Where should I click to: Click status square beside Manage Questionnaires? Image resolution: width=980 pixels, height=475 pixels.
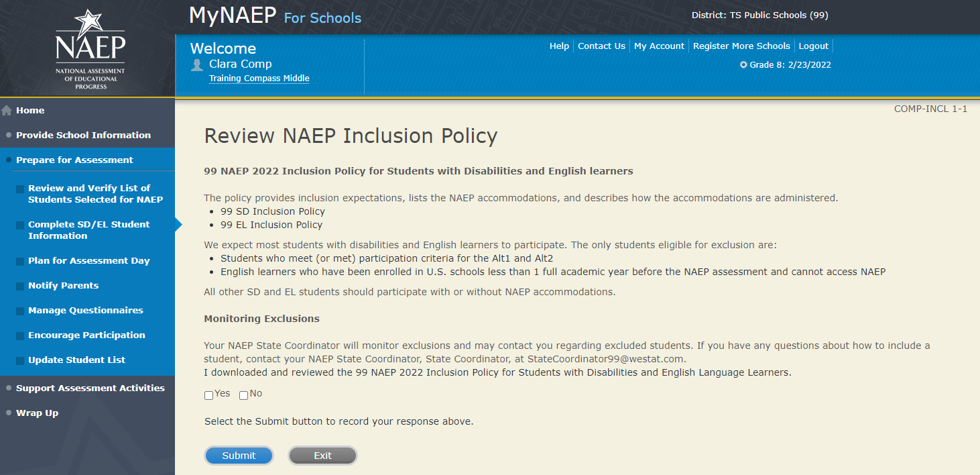(20, 311)
